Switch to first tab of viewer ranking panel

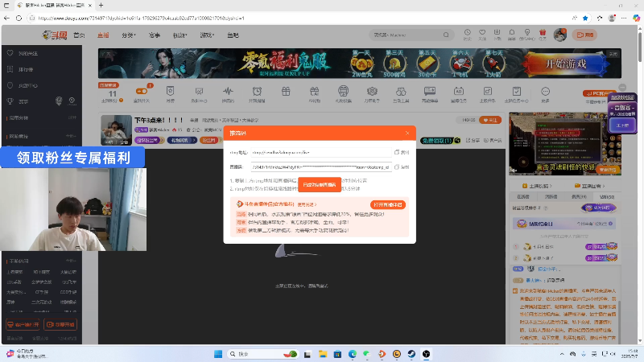(522, 196)
